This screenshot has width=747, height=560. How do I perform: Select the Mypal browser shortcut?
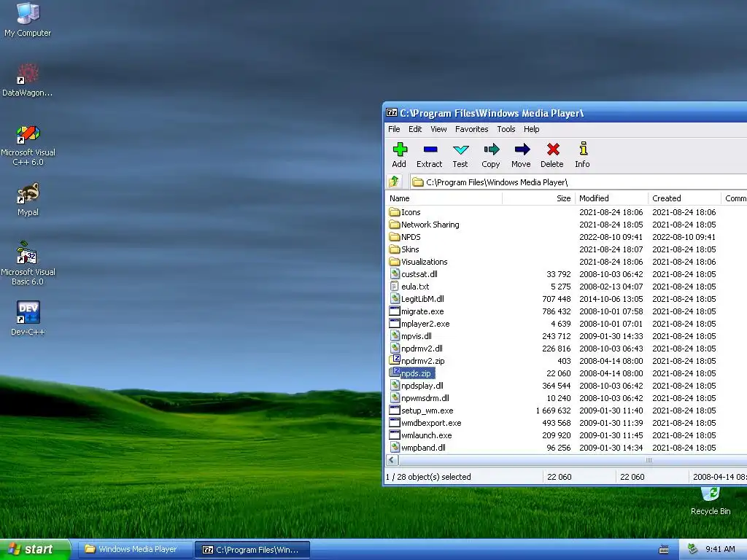[x=28, y=199]
